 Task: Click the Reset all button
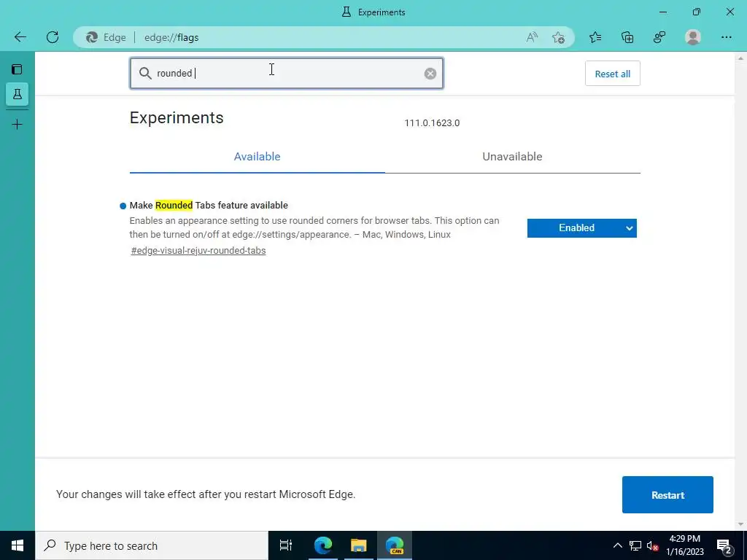pos(612,74)
